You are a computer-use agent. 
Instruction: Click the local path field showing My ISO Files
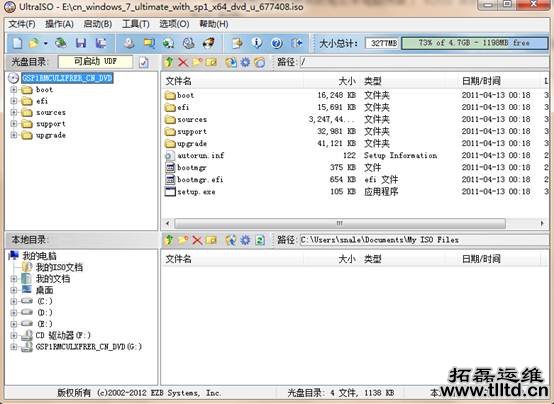(x=424, y=240)
